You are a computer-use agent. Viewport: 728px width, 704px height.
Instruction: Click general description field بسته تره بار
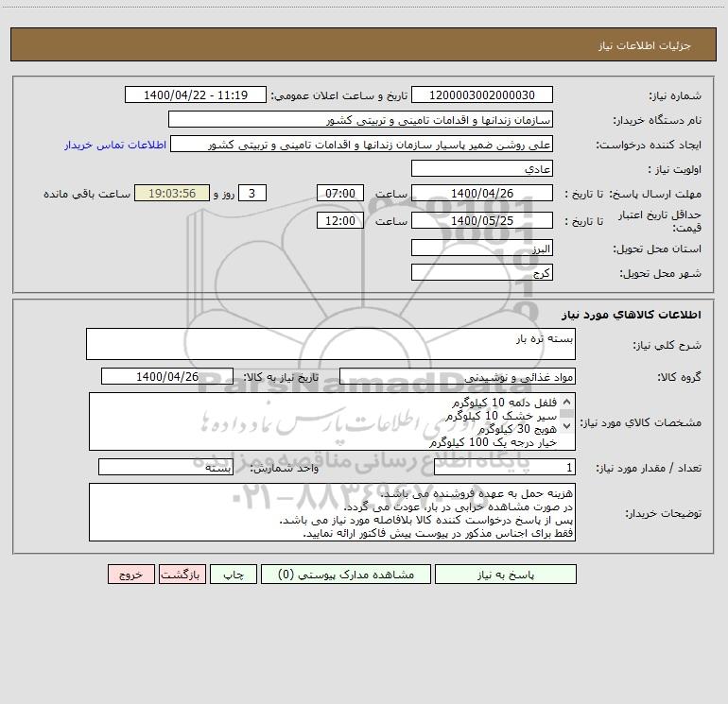pos(331,344)
